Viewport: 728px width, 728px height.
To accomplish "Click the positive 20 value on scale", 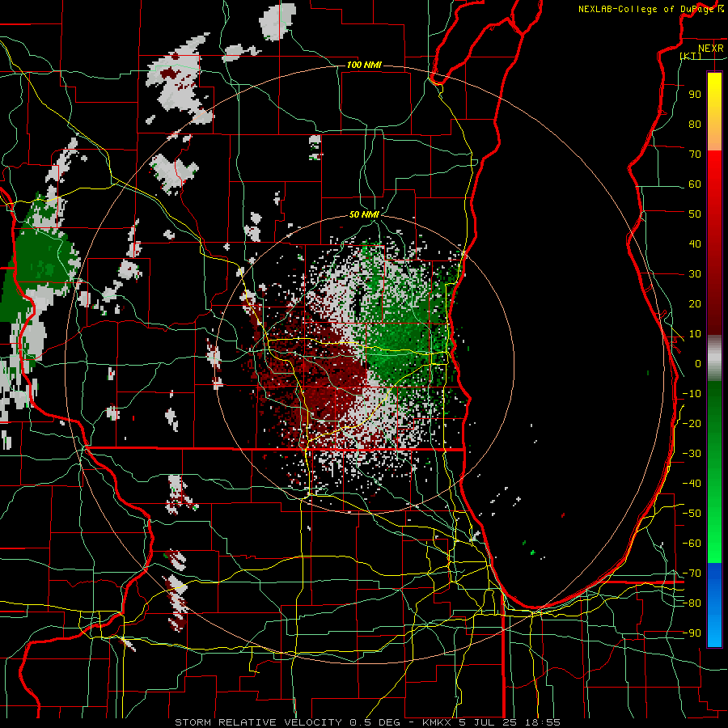I will click(x=695, y=303).
